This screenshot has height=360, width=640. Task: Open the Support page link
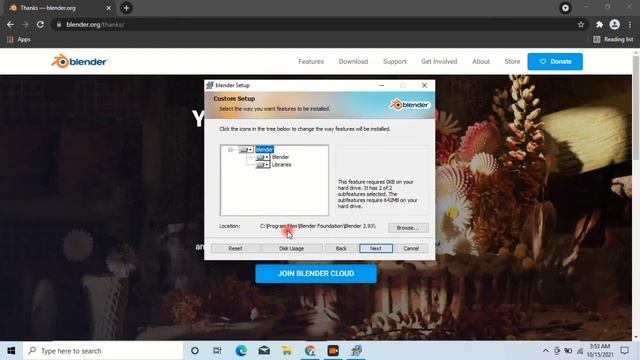click(x=395, y=62)
